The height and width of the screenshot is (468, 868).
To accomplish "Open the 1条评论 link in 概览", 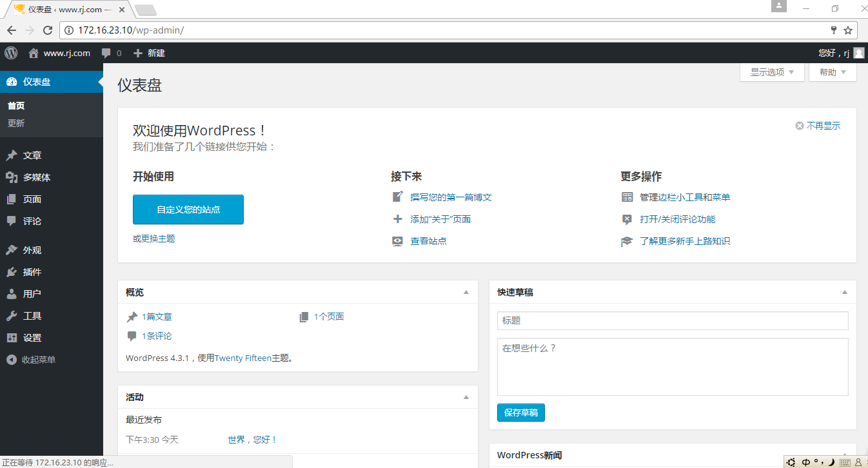I will click(x=157, y=336).
